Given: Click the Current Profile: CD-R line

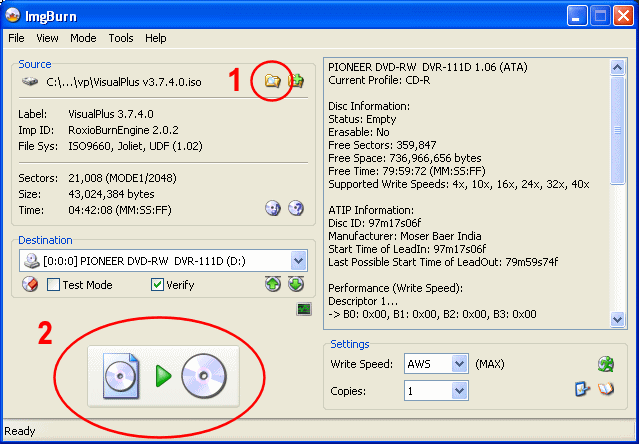Looking at the screenshot, I should pos(379,80).
